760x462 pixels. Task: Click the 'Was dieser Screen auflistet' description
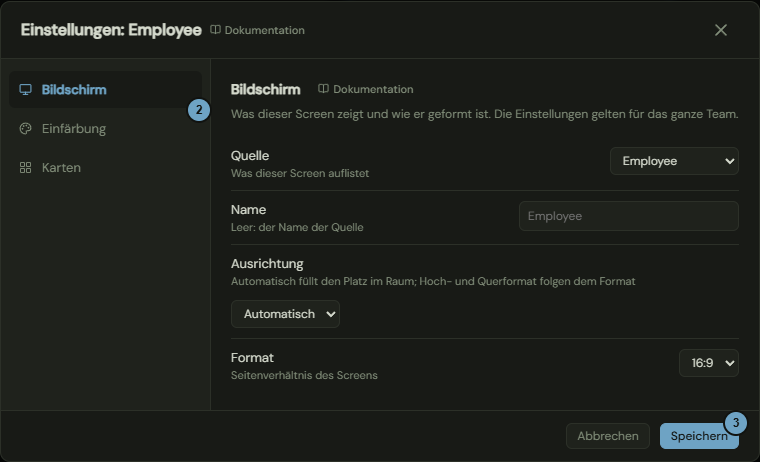click(x=300, y=173)
